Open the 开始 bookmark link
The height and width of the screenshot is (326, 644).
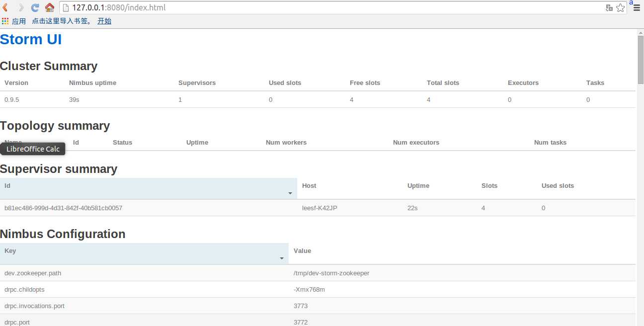[x=104, y=21]
